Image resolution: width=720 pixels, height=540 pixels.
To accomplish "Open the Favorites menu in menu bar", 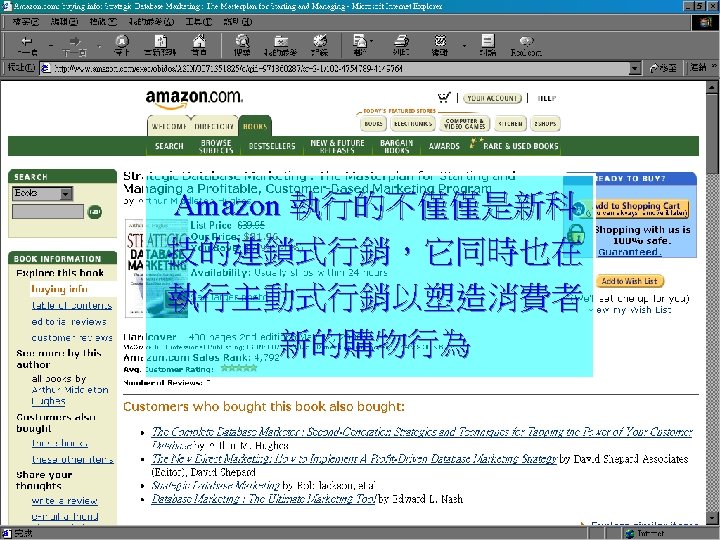I will [151, 22].
